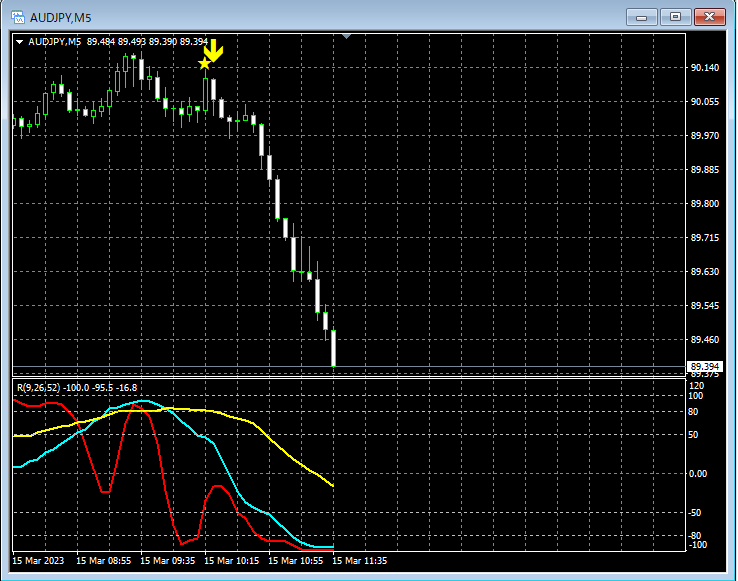This screenshot has width=738, height=581.
Task: Click the AUDJPY,M5 chart window icon
Action: pyautogui.click(x=17, y=17)
